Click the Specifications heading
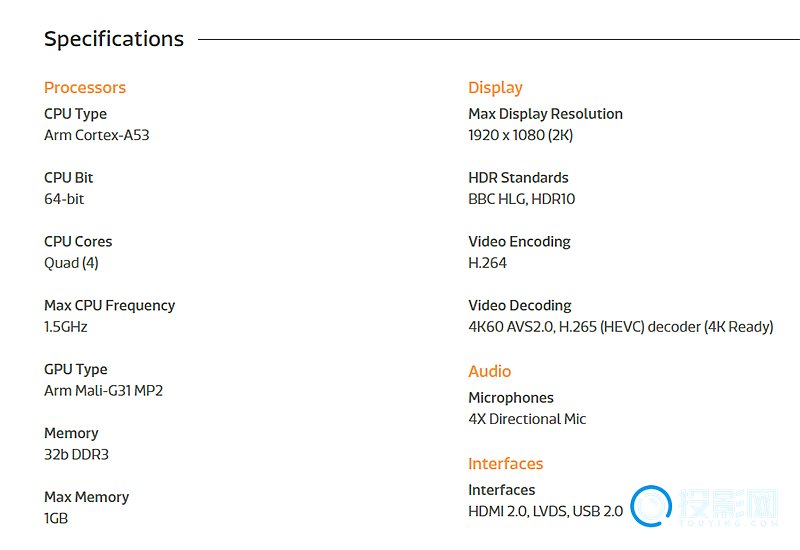This screenshot has width=800, height=550. pos(114,39)
